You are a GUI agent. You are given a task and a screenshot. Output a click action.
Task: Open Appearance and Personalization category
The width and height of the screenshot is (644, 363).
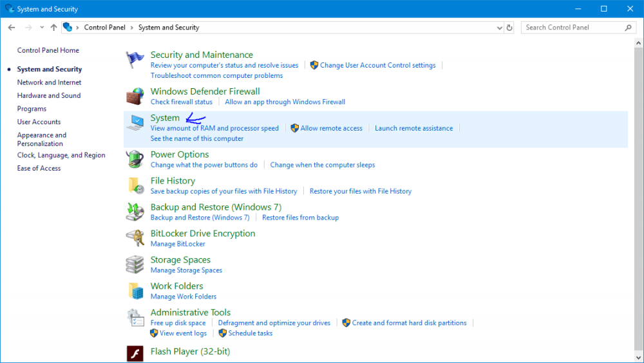pos(41,139)
